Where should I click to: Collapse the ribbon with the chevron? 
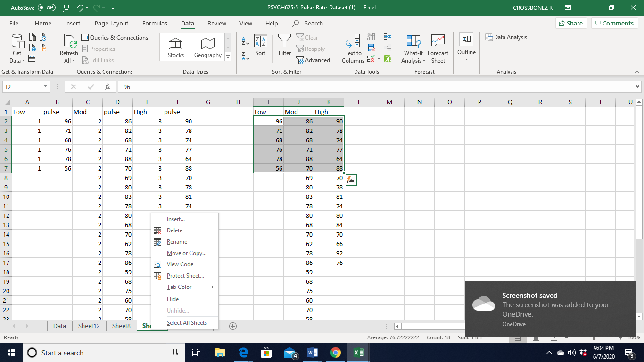click(637, 72)
